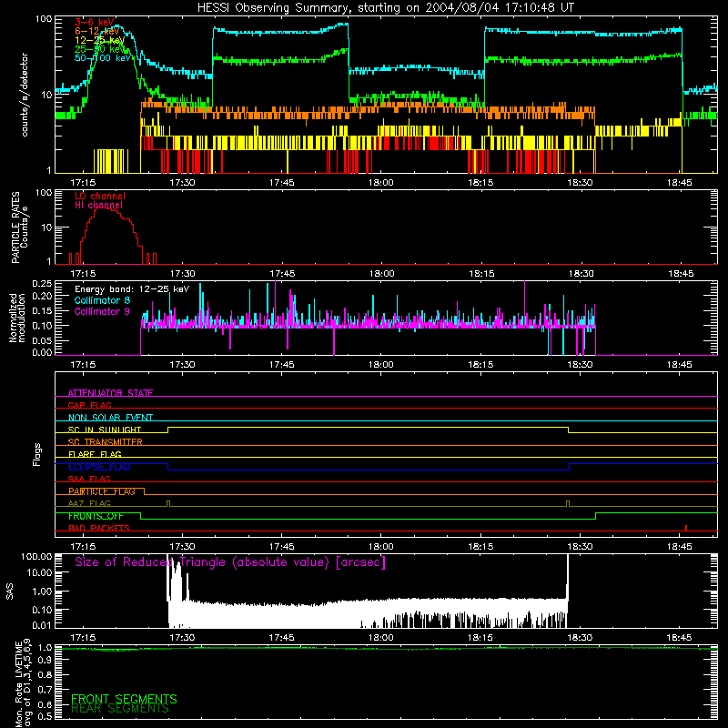Select the FRONTS_OFF flag label

(x=96, y=516)
